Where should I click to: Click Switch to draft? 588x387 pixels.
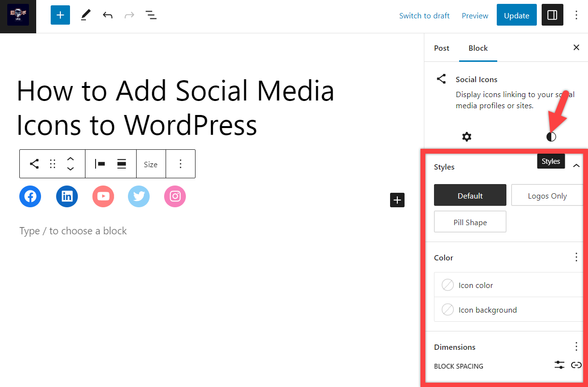[x=424, y=15]
